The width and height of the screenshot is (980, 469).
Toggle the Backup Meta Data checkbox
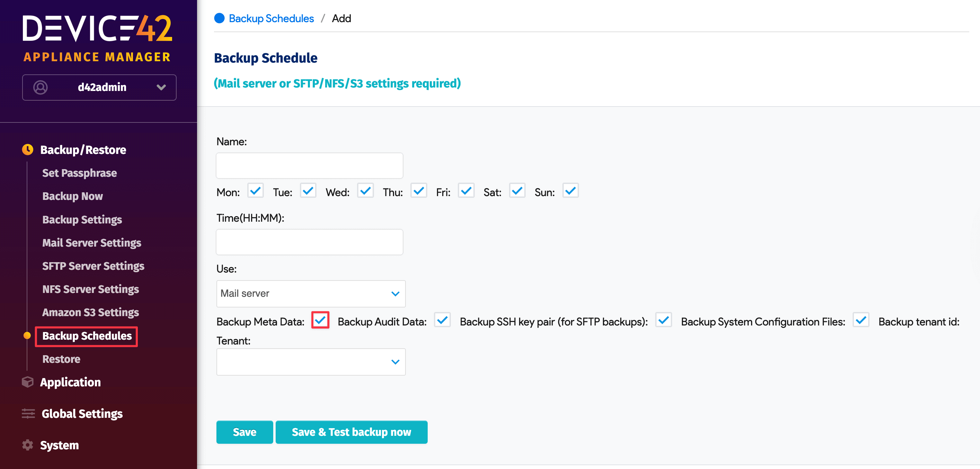point(320,320)
